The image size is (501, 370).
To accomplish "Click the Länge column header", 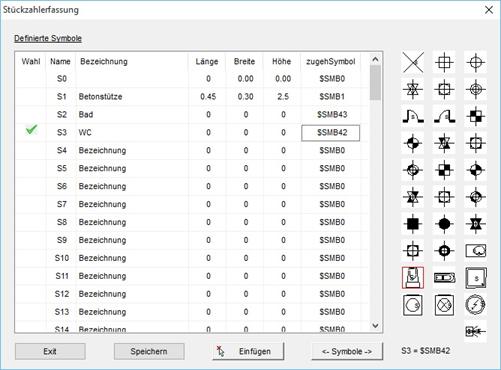I will click(207, 61).
